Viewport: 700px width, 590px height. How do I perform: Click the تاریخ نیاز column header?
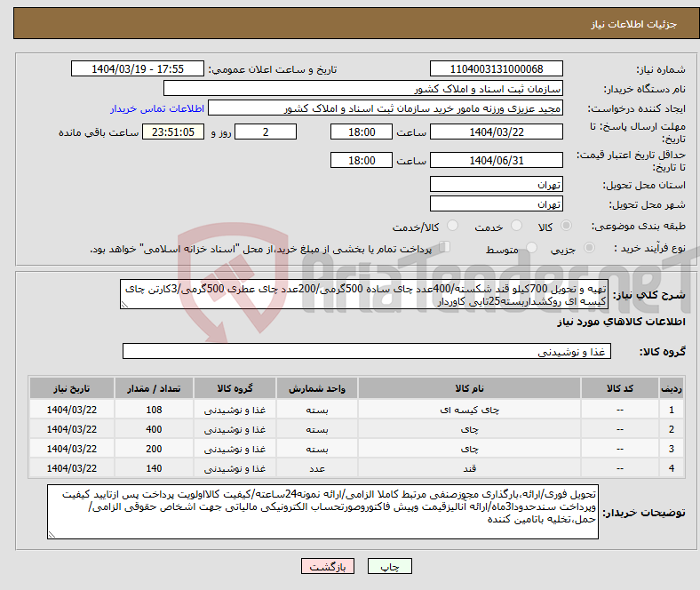[72, 388]
